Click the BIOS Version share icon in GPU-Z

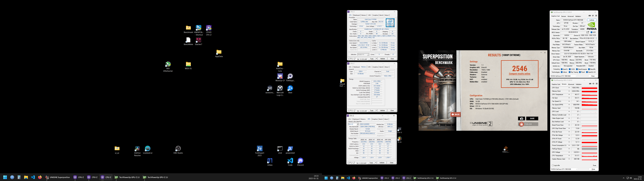coord(588,32)
